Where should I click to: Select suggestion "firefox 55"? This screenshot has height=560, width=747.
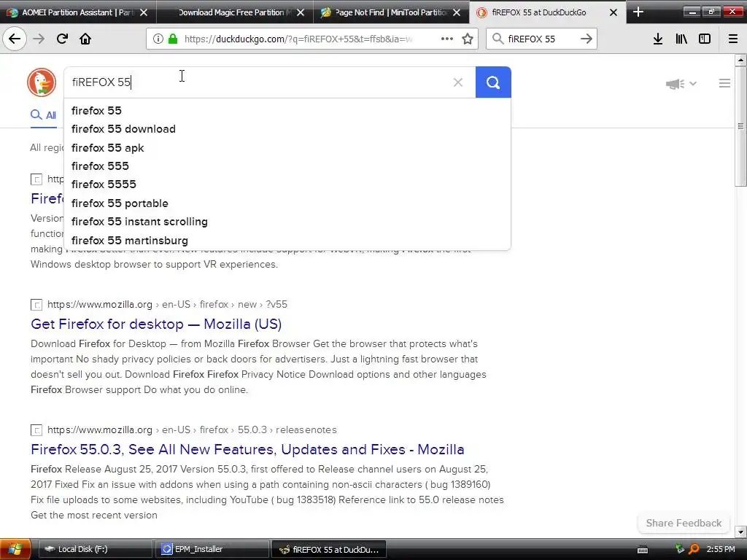coord(287,111)
